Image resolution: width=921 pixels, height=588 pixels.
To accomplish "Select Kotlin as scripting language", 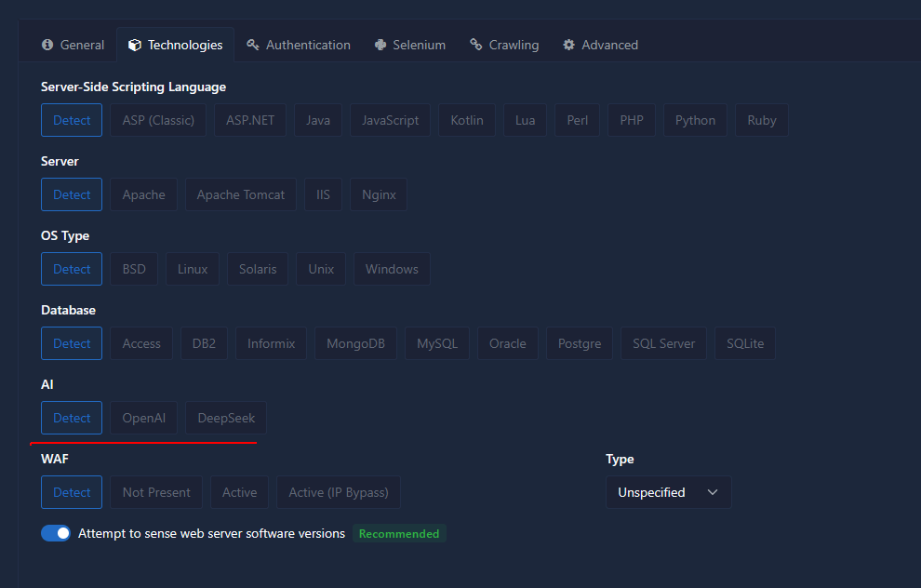I will pos(467,120).
